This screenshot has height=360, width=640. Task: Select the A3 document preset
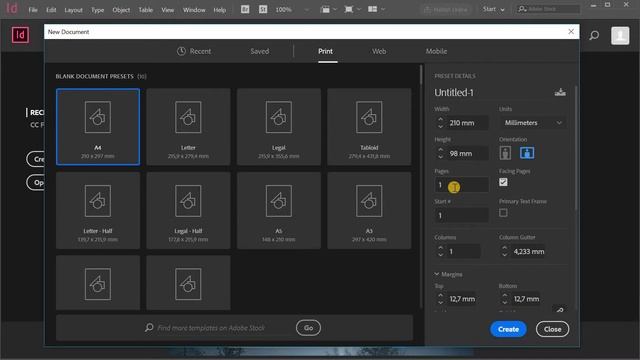(x=369, y=210)
